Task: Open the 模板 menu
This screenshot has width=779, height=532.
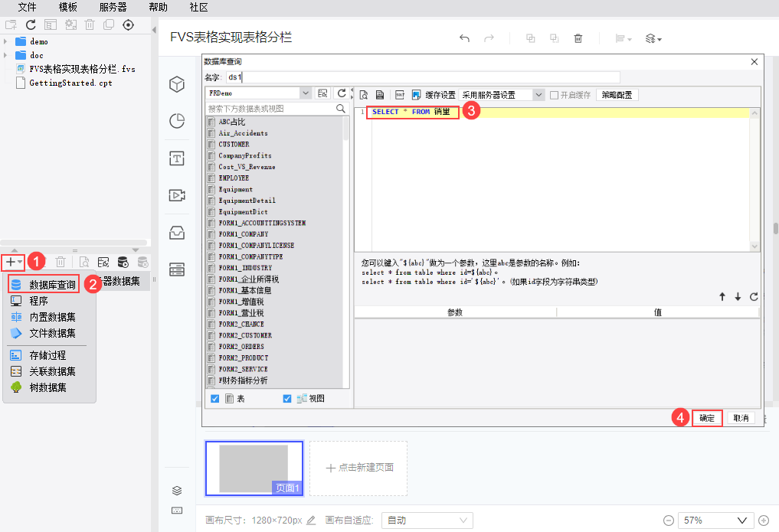Action: click(68, 7)
